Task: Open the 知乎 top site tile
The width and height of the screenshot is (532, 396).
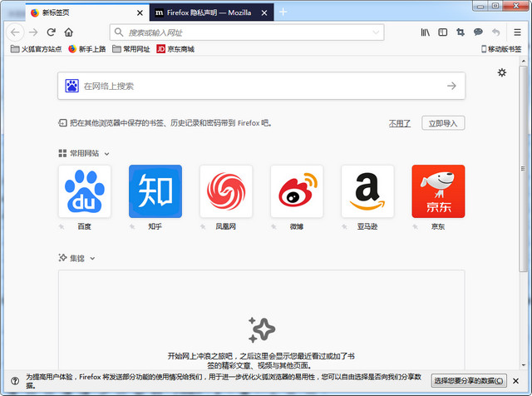Action: point(155,191)
